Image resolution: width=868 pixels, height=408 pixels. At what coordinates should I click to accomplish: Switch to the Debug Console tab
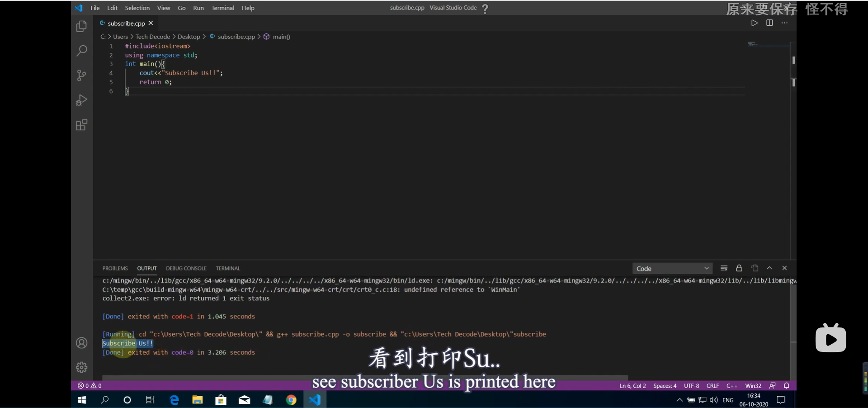click(x=186, y=268)
